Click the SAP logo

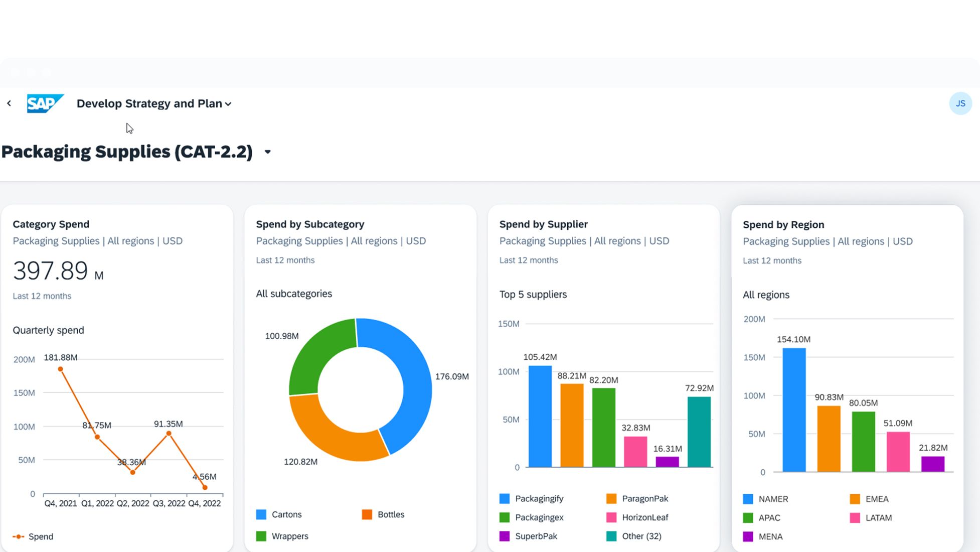45,103
